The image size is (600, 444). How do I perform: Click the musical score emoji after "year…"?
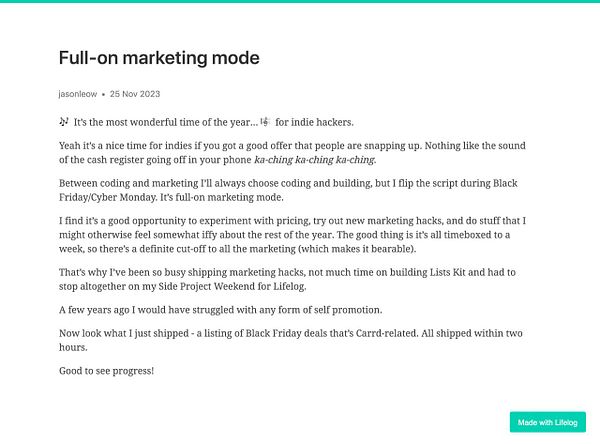click(265, 122)
